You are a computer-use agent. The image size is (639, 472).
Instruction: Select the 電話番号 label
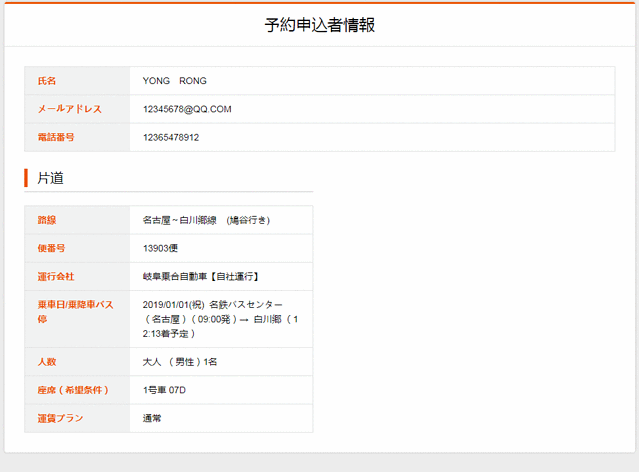point(56,137)
